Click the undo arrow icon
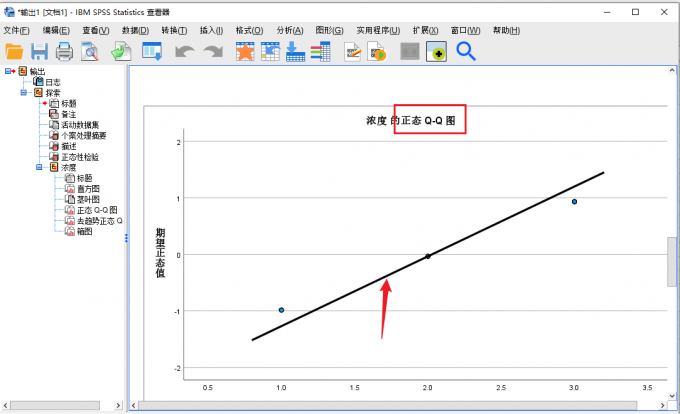 (185, 52)
